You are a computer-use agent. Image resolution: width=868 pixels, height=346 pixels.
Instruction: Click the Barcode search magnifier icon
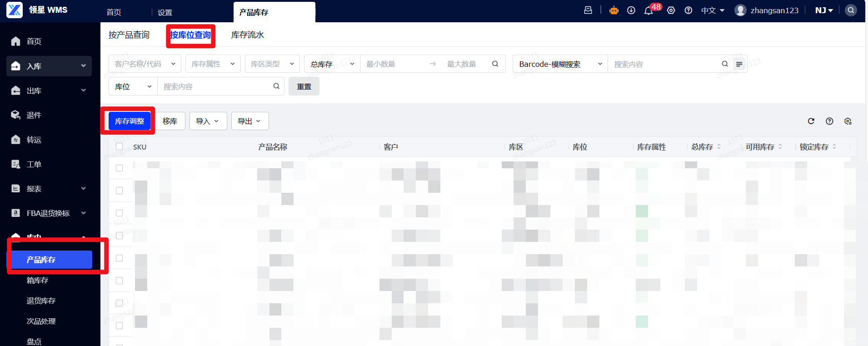pyautogui.click(x=725, y=64)
